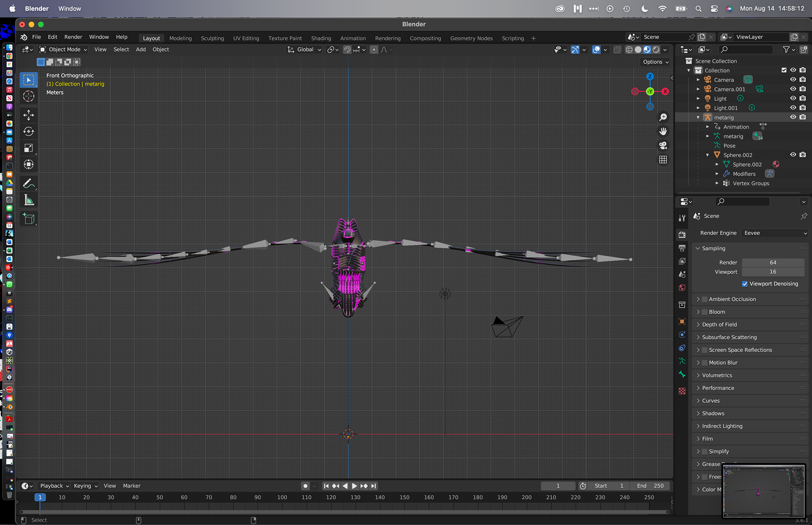Click End frame 250 field

click(650, 486)
